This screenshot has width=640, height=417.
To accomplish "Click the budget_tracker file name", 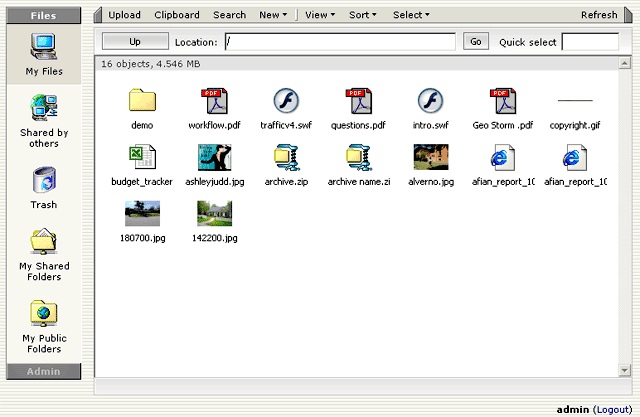I will point(142,182).
